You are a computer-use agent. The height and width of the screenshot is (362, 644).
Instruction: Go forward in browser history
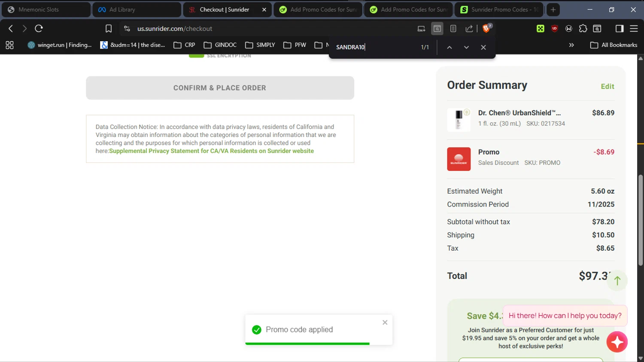24,29
